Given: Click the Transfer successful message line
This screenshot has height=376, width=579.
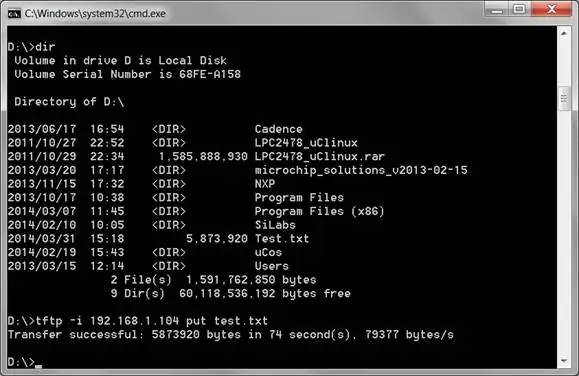Looking at the screenshot, I should point(230,335).
